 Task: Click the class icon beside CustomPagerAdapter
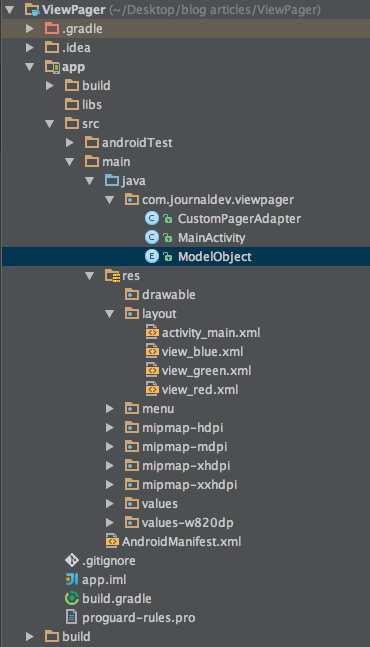point(152,218)
